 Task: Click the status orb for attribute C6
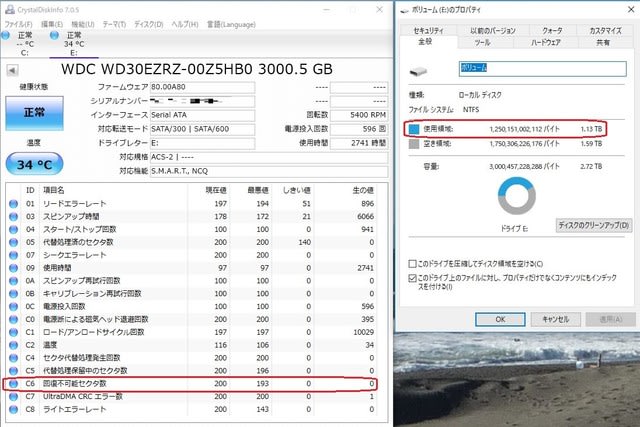click(x=13, y=384)
